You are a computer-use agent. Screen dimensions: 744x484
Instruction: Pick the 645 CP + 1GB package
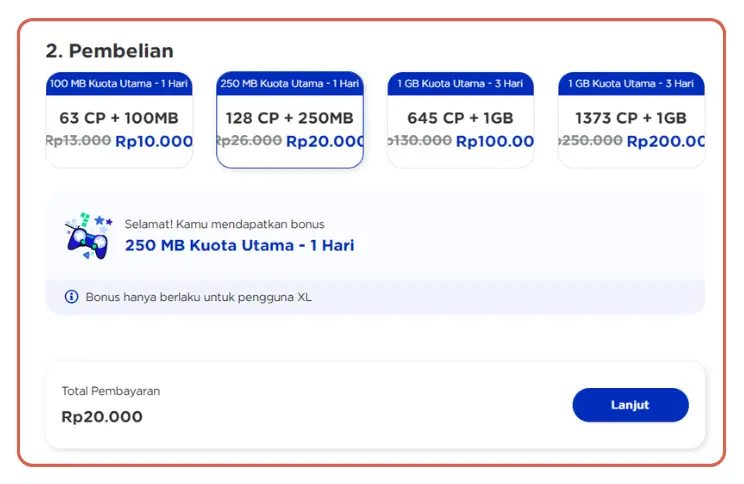click(x=460, y=118)
